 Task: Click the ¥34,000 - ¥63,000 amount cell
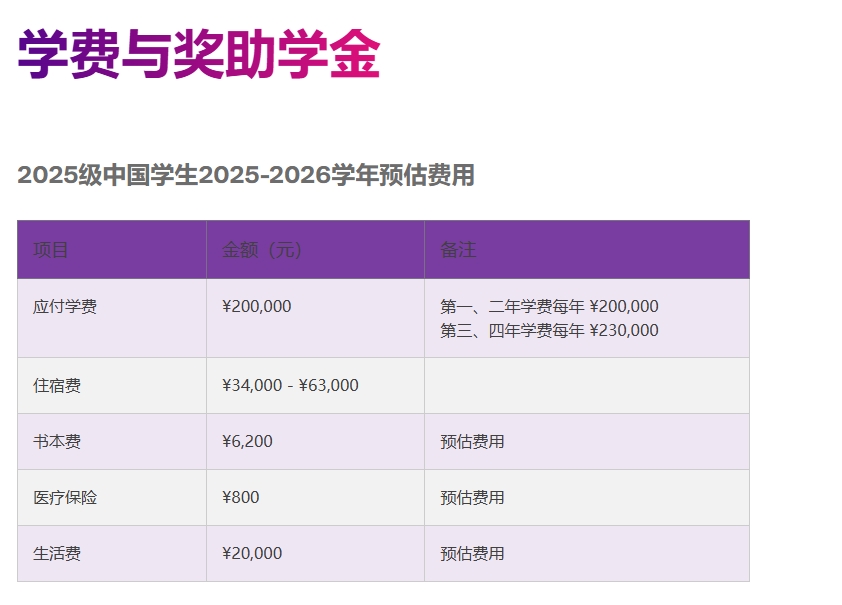289,384
